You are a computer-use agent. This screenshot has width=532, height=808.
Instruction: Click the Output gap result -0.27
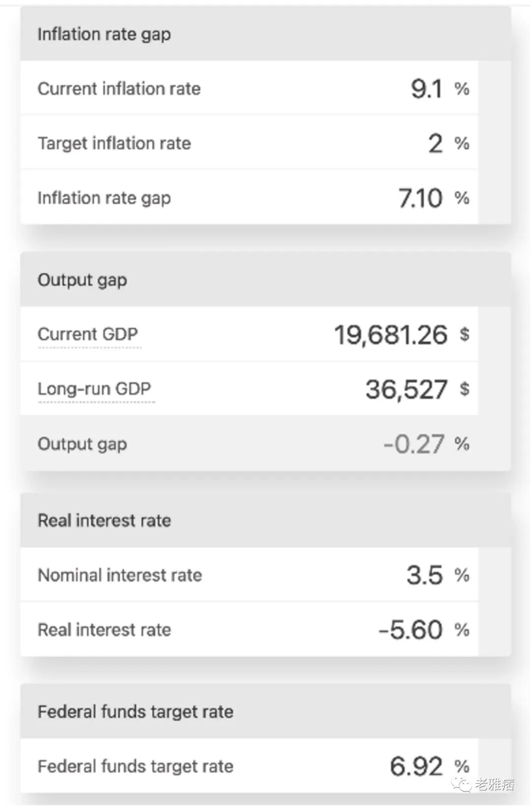[x=414, y=444]
